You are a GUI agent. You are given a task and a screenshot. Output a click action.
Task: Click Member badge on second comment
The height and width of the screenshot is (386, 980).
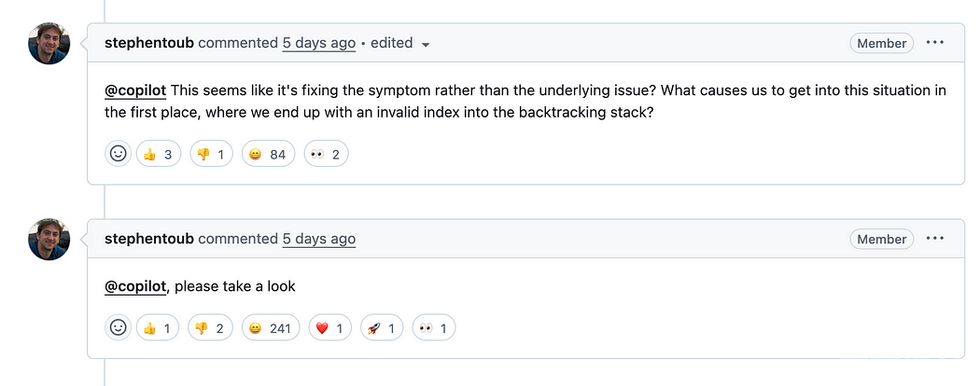(x=881, y=240)
